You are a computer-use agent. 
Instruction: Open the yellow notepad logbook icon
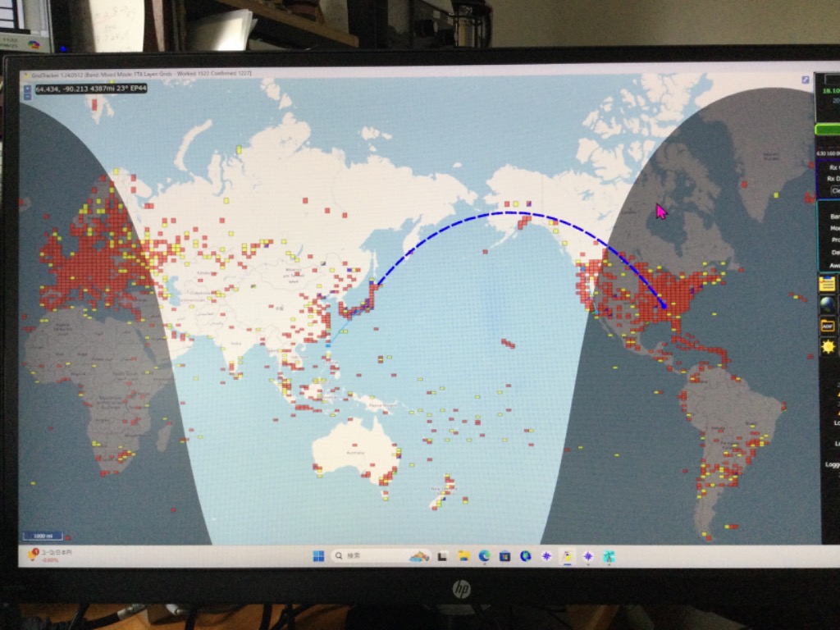click(x=827, y=284)
